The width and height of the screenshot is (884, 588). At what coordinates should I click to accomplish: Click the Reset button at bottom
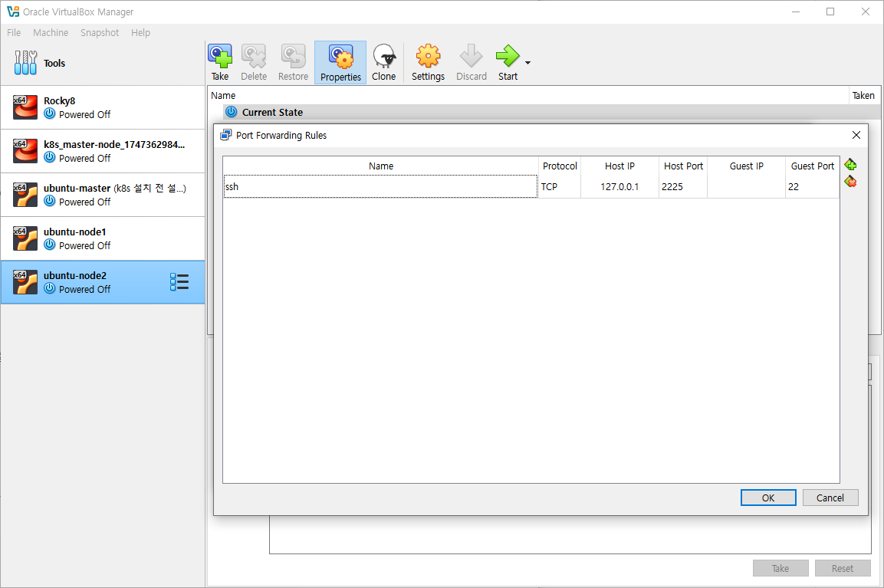(843, 568)
